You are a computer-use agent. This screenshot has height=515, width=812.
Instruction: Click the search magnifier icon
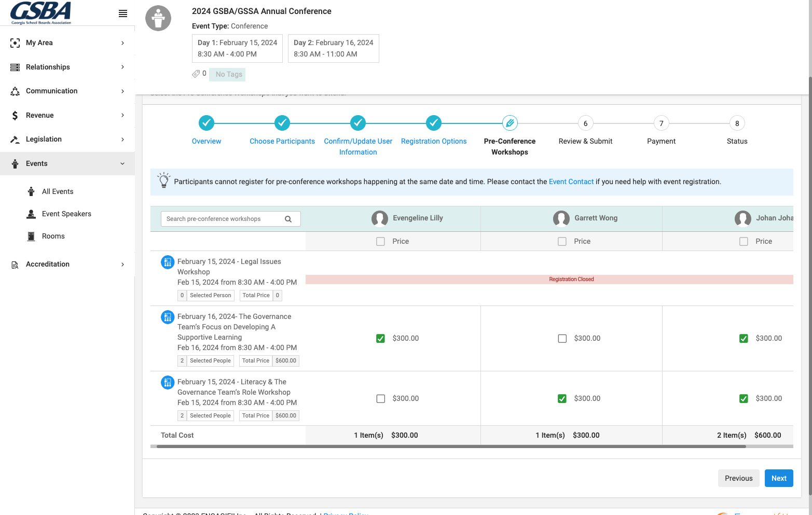pyautogui.click(x=288, y=219)
